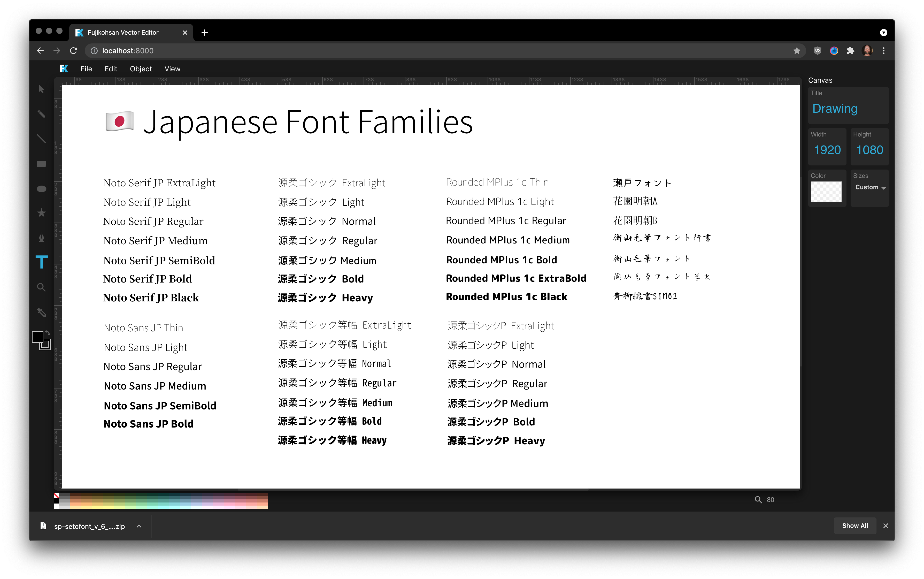The height and width of the screenshot is (579, 924).
Task: View site information icon
Action: pyautogui.click(x=94, y=51)
